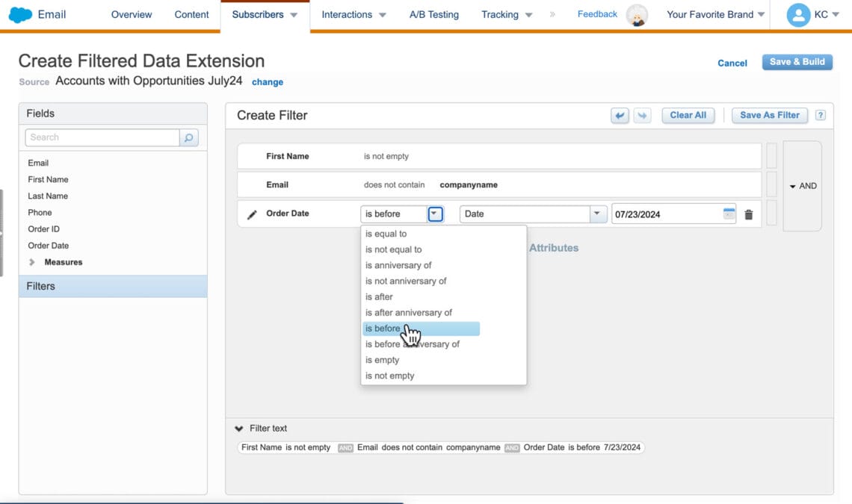
Task: Click Clear All to reset filters
Action: [687, 115]
